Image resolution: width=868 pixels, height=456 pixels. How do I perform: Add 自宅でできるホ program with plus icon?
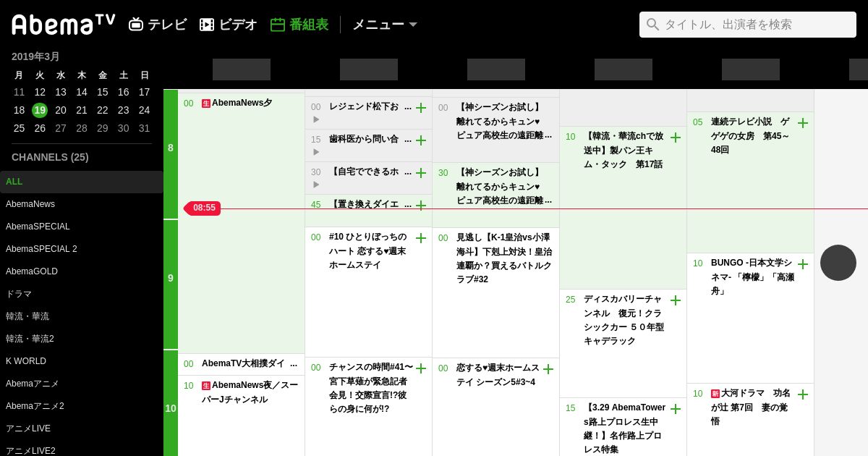(421, 173)
